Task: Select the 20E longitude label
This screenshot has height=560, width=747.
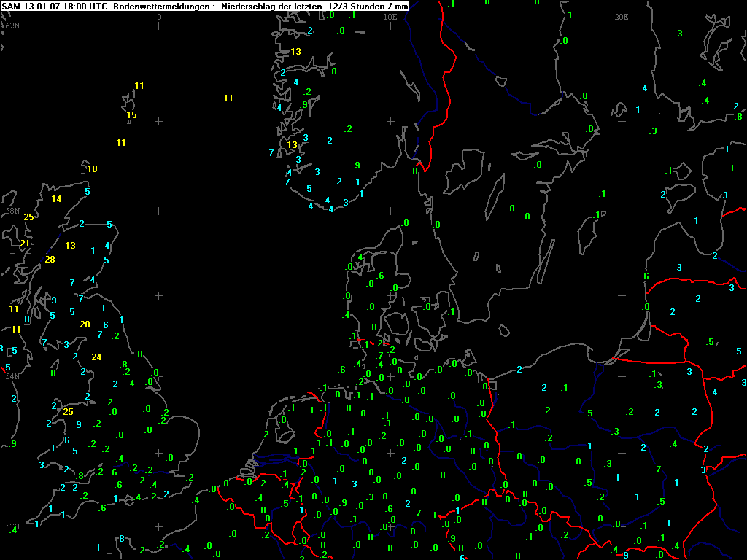Action: (x=621, y=16)
